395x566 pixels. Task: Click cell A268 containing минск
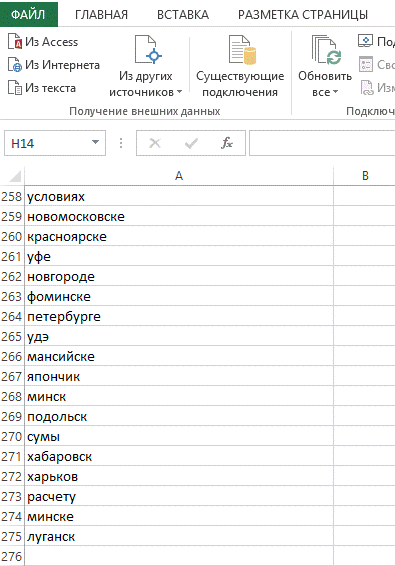(179, 396)
